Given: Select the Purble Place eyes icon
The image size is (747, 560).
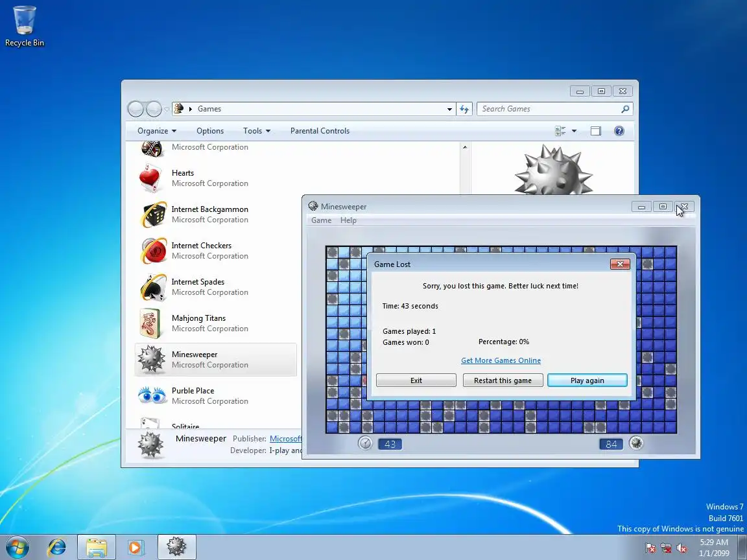Looking at the screenshot, I should (152, 395).
